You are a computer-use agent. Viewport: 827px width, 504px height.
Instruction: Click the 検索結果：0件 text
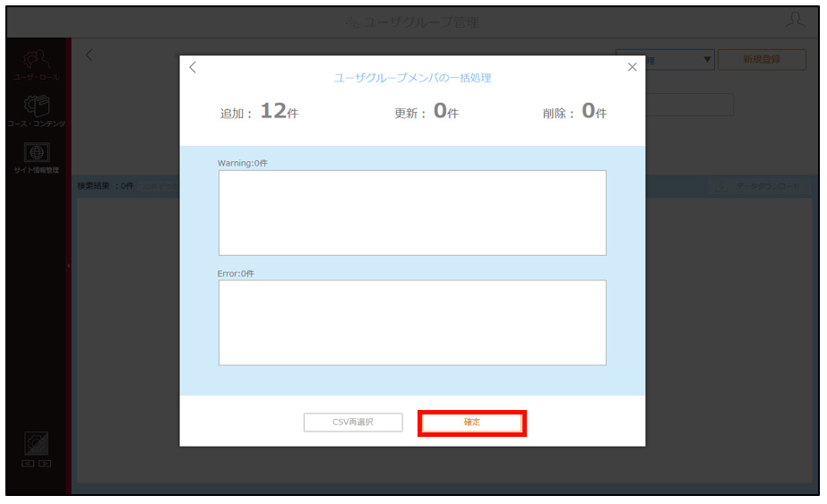[105, 185]
